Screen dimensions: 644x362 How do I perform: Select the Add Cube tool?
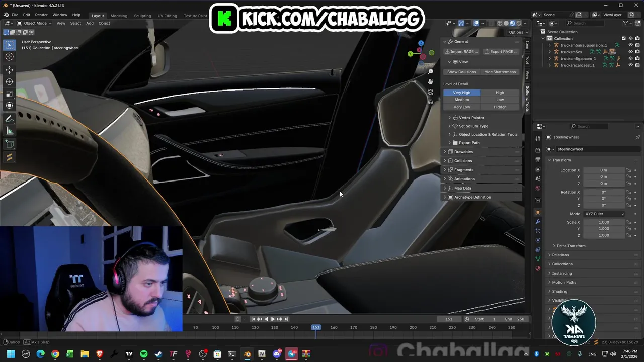(9, 145)
